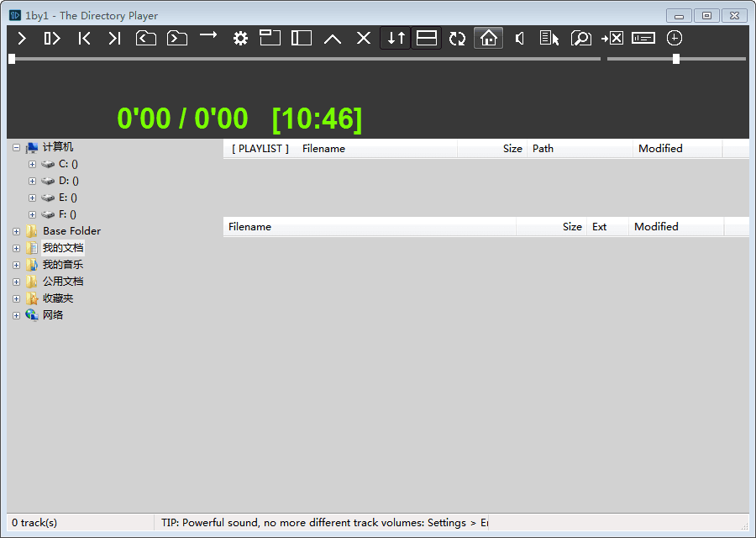Toggle the home base folder icon
Screen dimensions: 756x538
click(488, 38)
